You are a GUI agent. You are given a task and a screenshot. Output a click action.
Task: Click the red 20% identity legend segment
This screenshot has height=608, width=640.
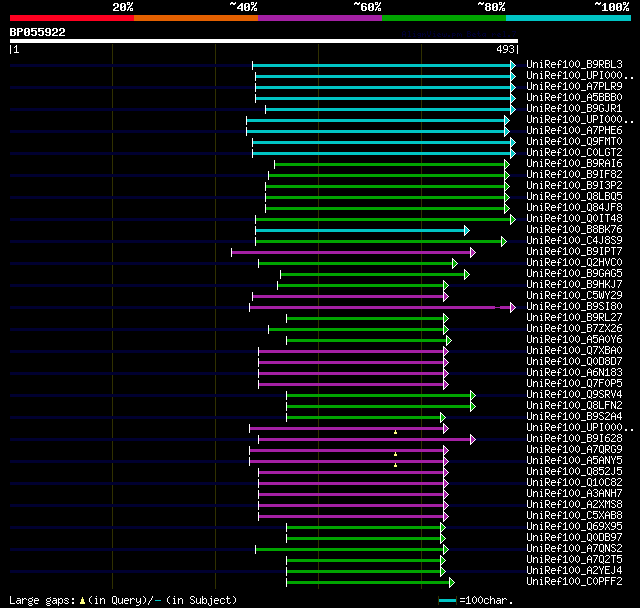point(72,18)
